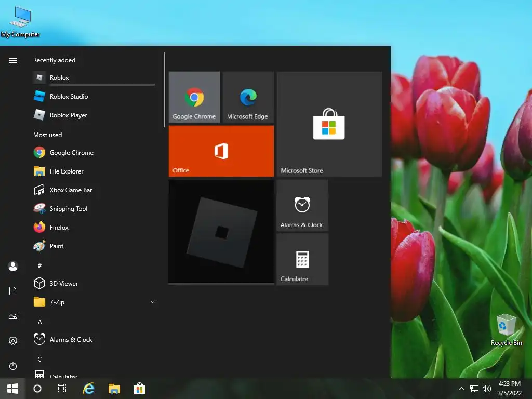Click the '#' section letter header
Image resolution: width=532 pixels, height=399 pixels.
click(39, 265)
